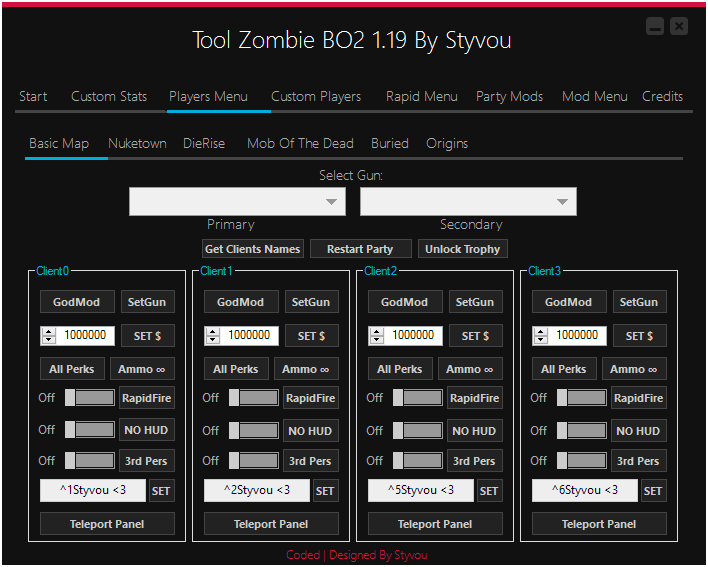Enable Ammo ∞ for Client0
This screenshot has width=708, height=567.
click(142, 369)
